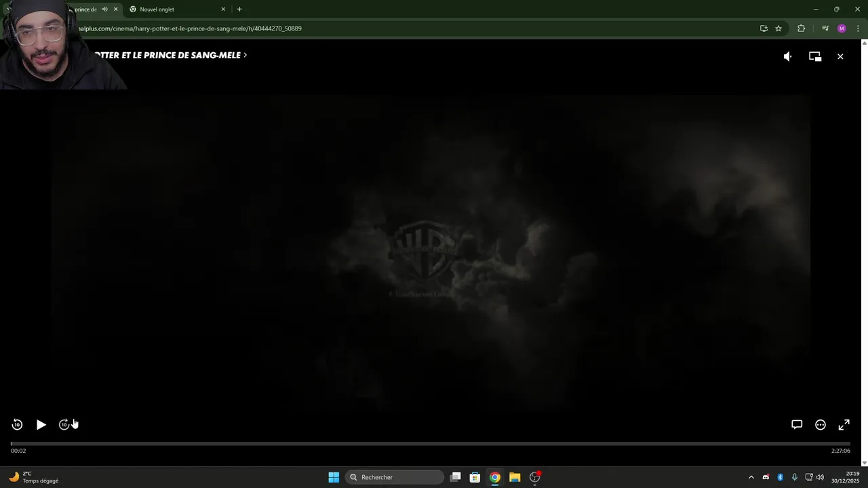This screenshot has height=488, width=868.
Task: Click the taskbar Rechercher search box
Action: pos(395,477)
